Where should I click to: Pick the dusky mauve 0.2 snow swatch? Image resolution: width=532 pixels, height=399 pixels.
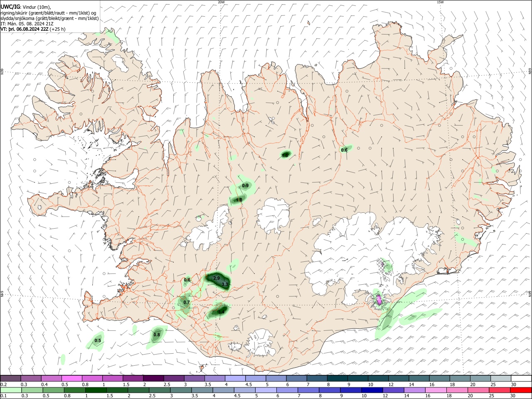[11, 379]
